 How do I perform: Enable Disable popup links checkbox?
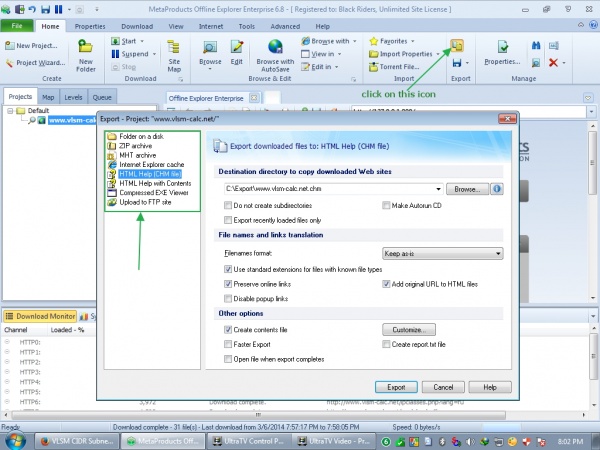point(228,298)
